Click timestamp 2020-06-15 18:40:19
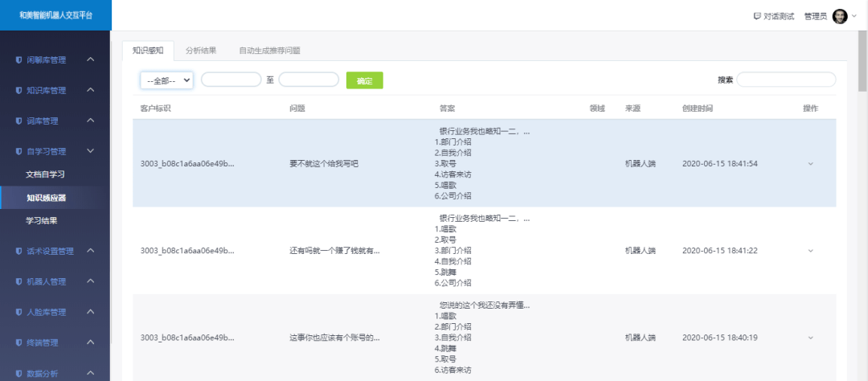This screenshot has width=868, height=381. [719, 338]
